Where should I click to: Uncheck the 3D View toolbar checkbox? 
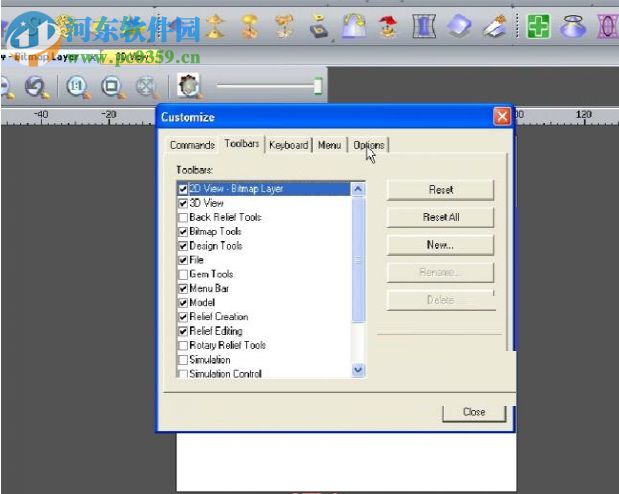pyautogui.click(x=183, y=203)
